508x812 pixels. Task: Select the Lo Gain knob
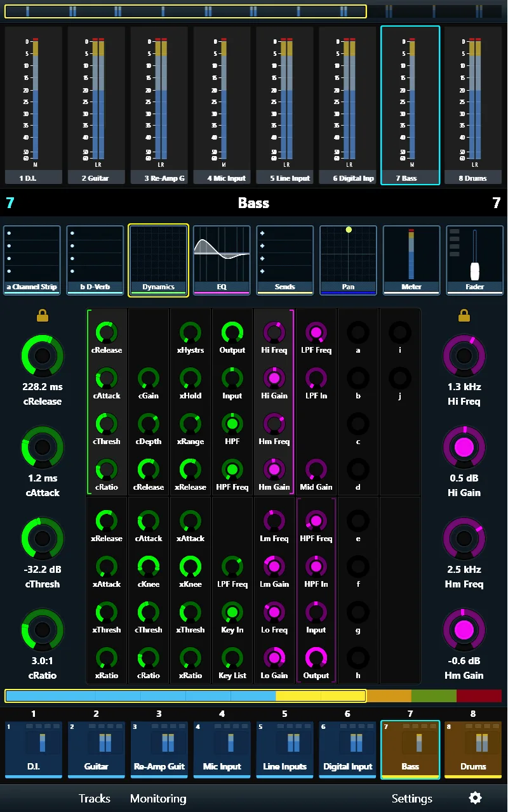point(274,658)
